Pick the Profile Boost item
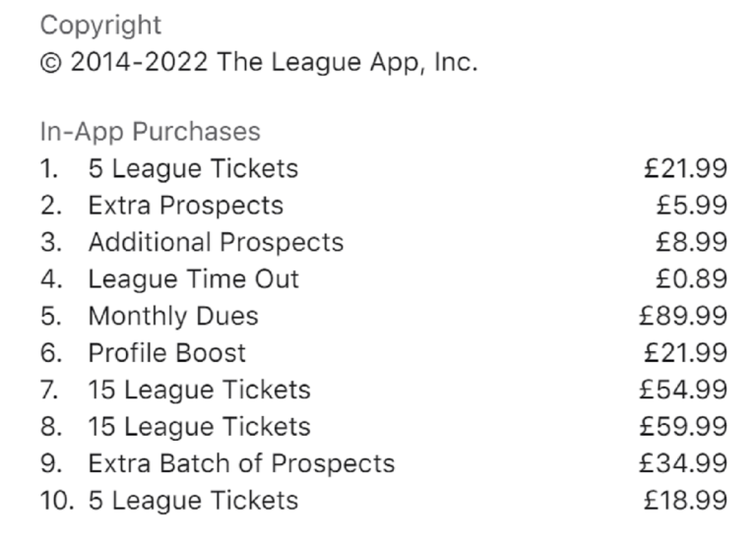 coord(167,353)
